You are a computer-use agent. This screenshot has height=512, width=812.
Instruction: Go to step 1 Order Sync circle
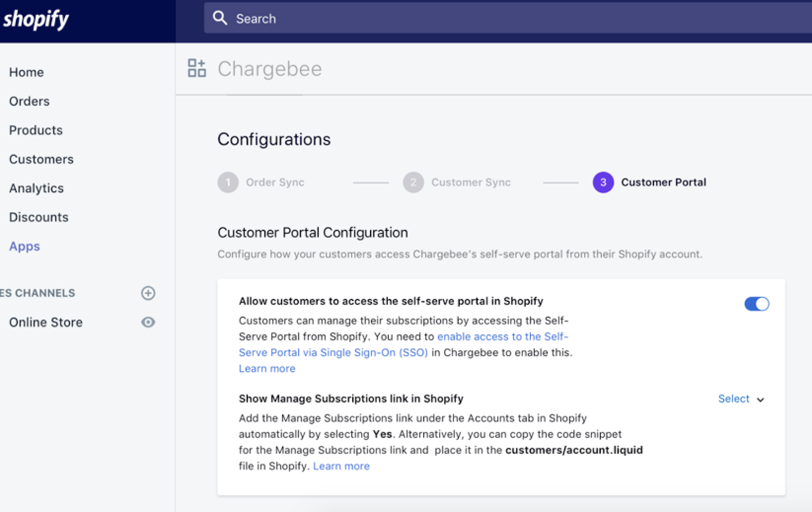click(x=228, y=182)
